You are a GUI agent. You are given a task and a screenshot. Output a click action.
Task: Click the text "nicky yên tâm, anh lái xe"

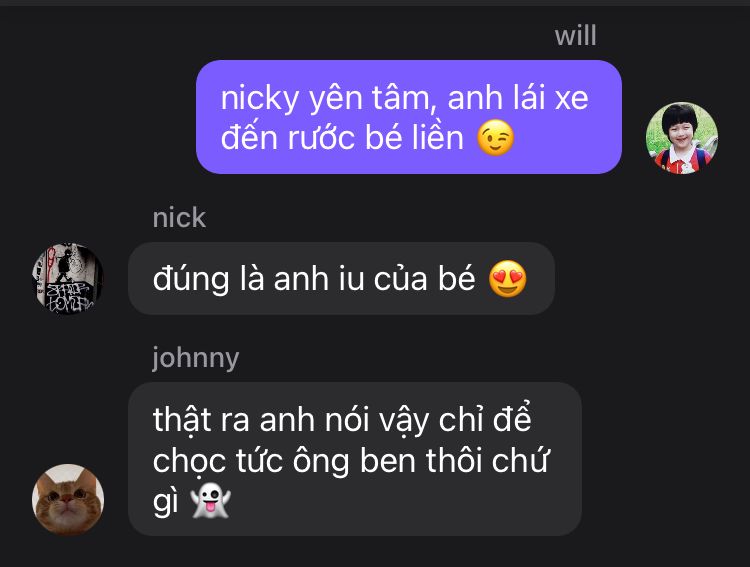click(x=405, y=98)
